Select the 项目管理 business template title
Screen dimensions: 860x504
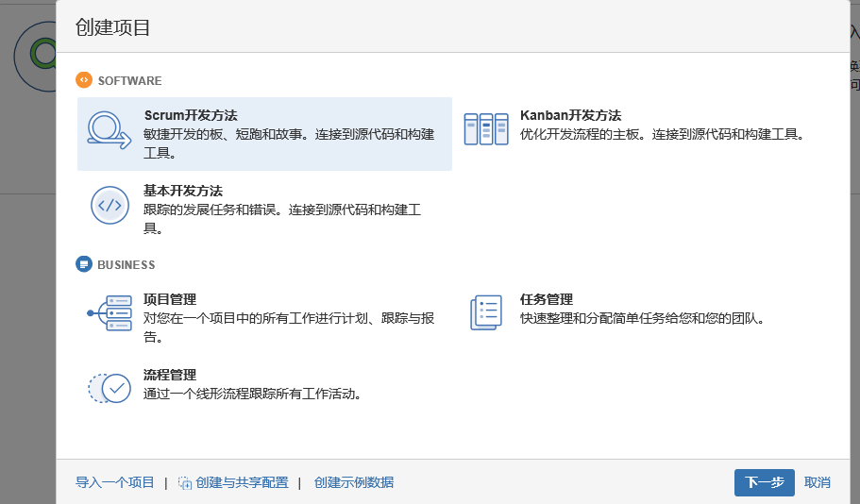click(170, 299)
